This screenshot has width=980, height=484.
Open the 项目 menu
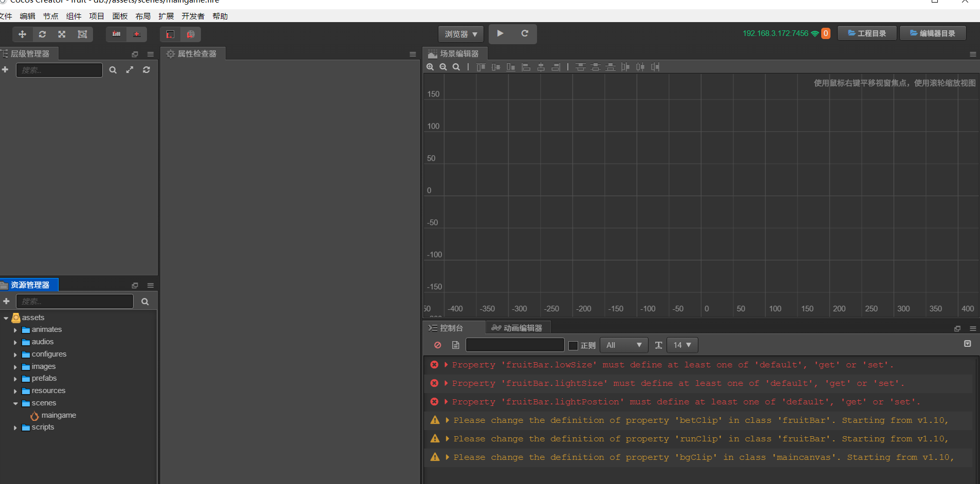[97, 16]
